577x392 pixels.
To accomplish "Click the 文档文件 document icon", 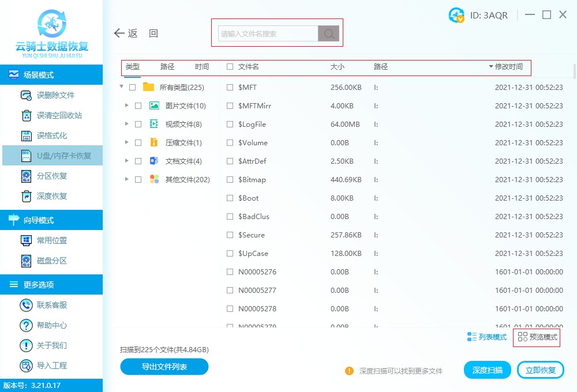I will 154,161.
